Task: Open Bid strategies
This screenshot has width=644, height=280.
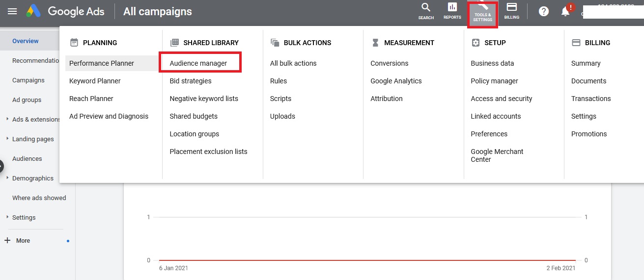Action: click(191, 81)
